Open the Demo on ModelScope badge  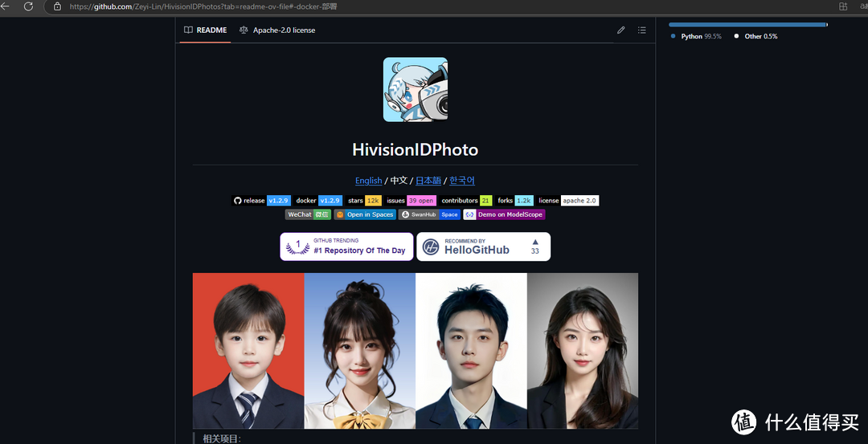[x=504, y=214]
